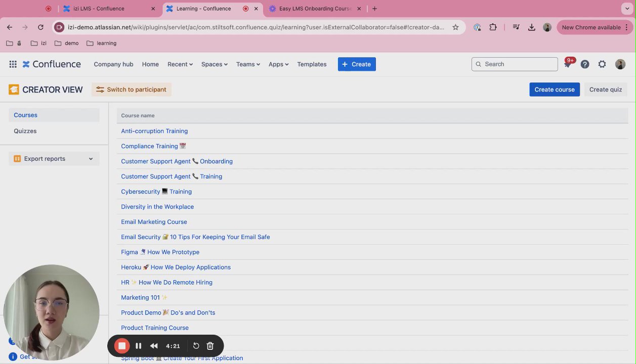This screenshot has height=364, width=636.
Task: Open the Cybersecurity Training course
Action: pos(156,192)
